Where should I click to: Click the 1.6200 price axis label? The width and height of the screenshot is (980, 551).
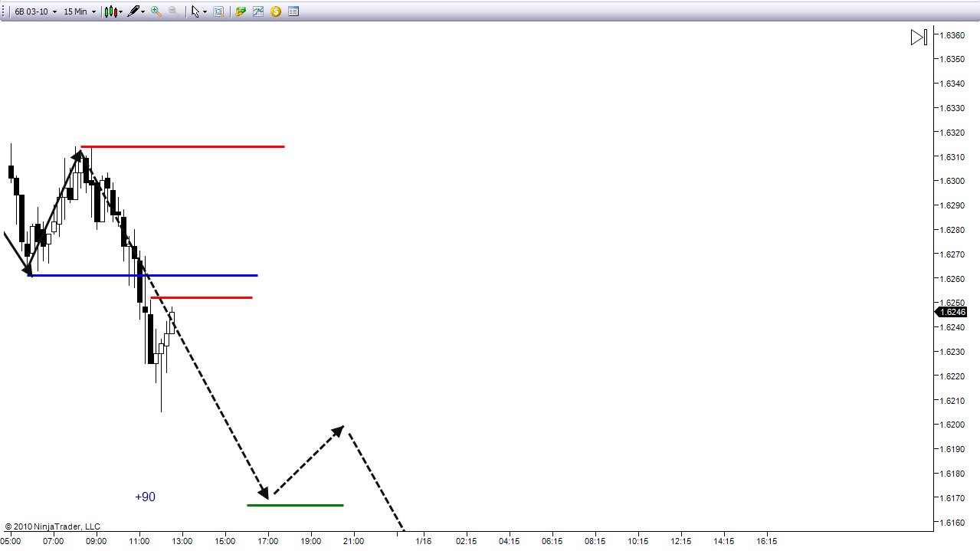pos(951,425)
